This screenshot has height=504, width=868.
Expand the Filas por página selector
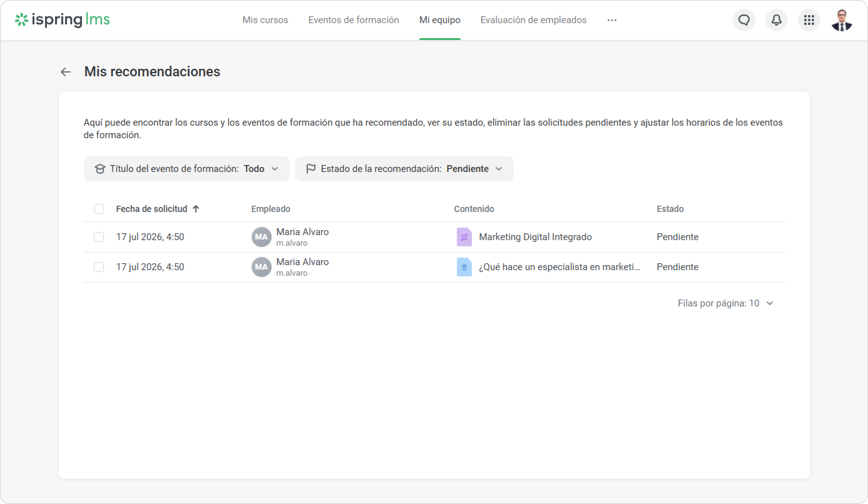726,303
